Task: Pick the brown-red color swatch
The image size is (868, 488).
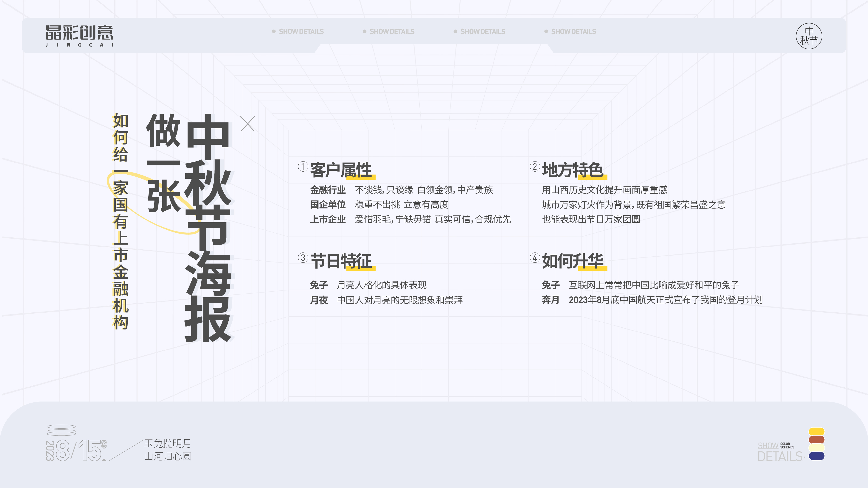Action: click(x=816, y=440)
